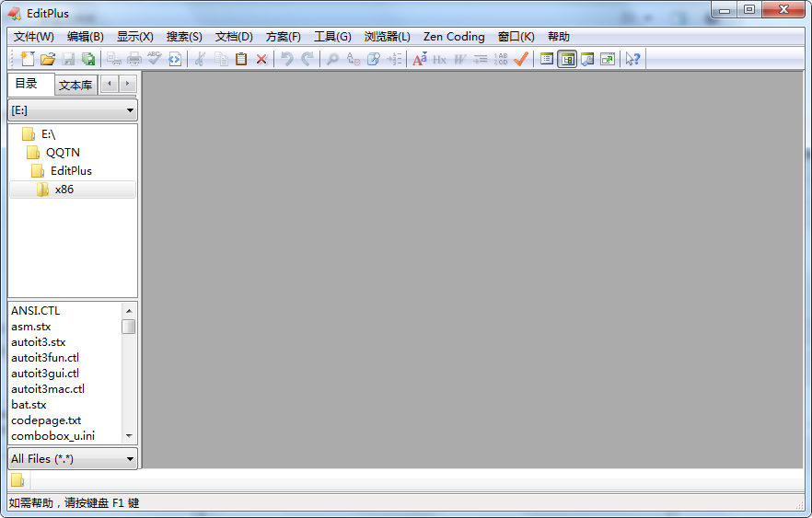
Task: Open the 编辑(B) menu
Action: tap(86, 37)
